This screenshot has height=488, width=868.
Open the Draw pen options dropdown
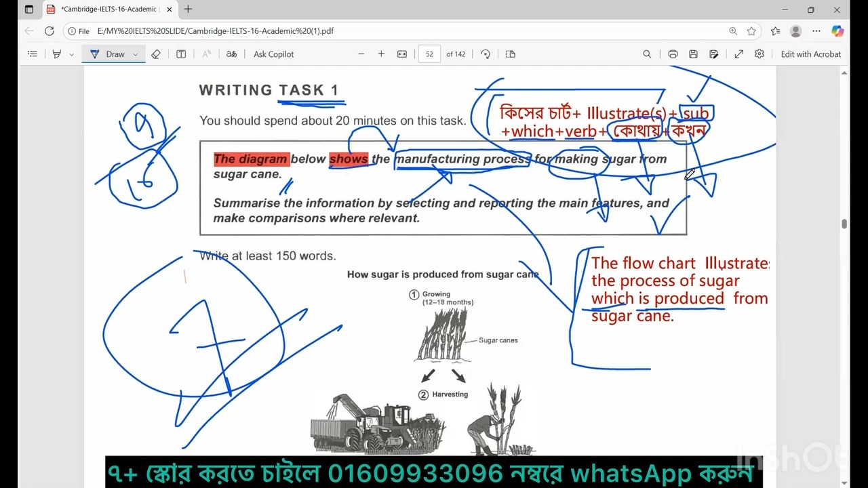coord(136,54)
